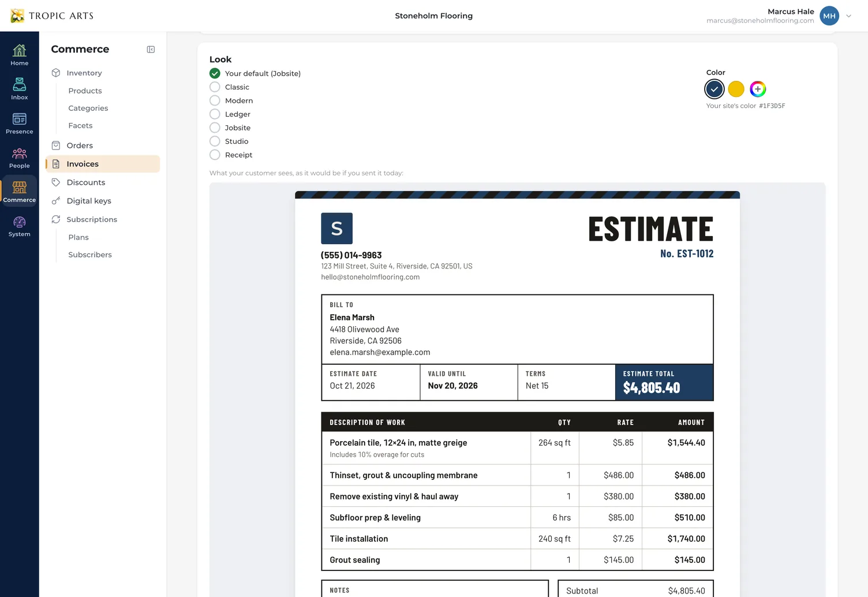Click the Inventory box icon
Image resolution: width=868 pixels, height=597 pixels.
(x=56, y=73)
